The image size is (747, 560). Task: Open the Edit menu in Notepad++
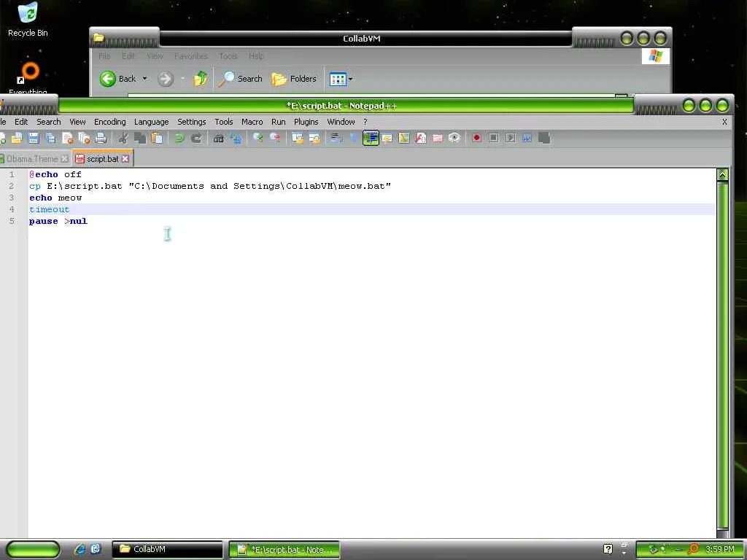click(21, 122)
